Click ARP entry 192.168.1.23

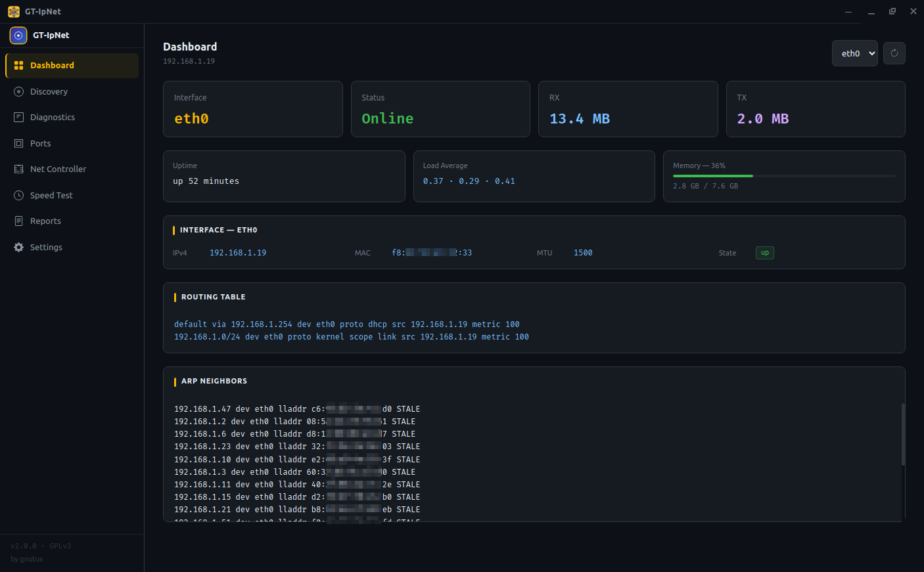[x=297, y=447]
